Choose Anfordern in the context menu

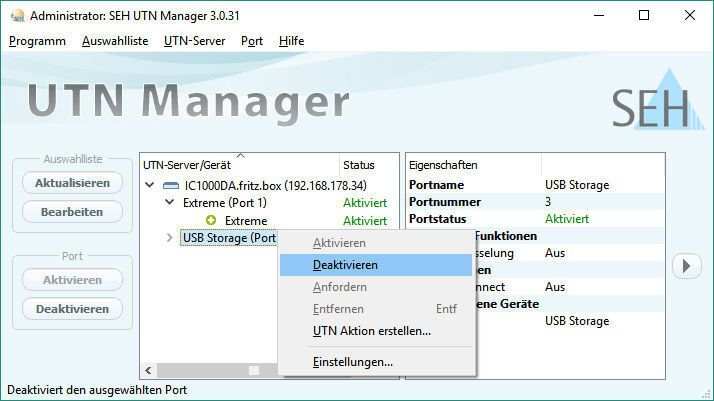[376, 287]
